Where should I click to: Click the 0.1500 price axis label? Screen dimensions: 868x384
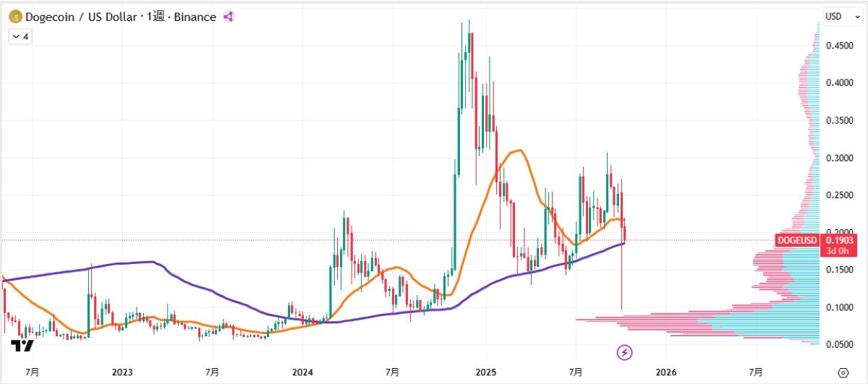(838, 270)
